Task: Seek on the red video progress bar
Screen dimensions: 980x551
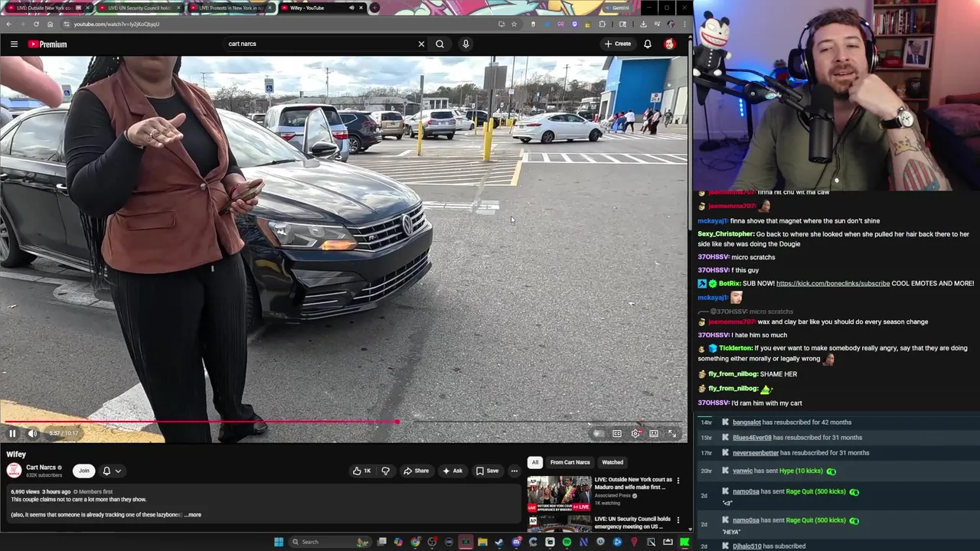Action: coord(343,422)
